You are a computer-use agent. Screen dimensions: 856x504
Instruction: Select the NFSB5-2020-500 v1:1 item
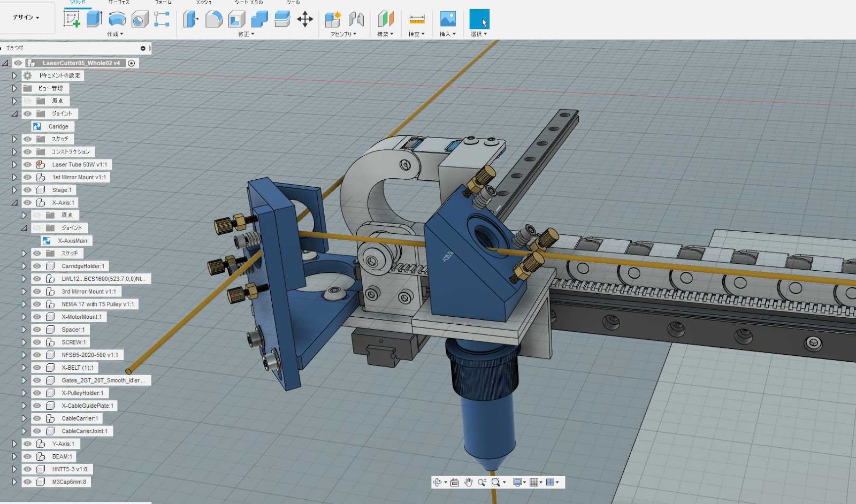[x=90, y=355]
